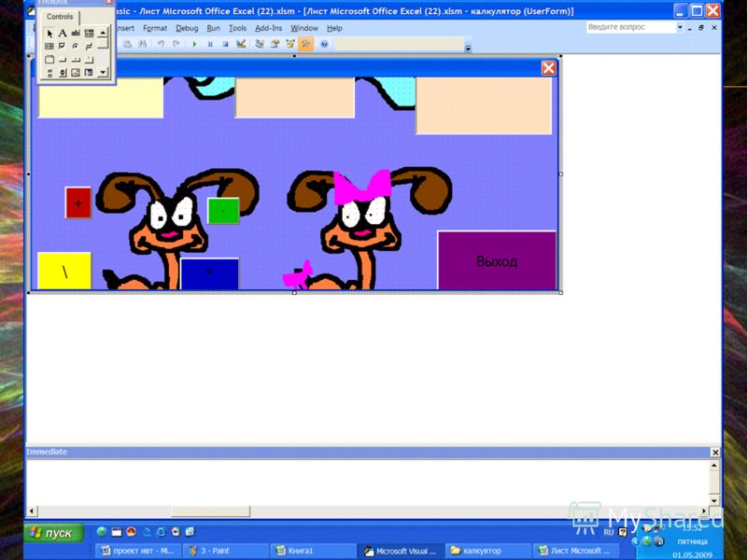Image resolution: width=747 pixels, height=560 pixels.
Task: Pick the SpinButton control in Toolbox
Action: (x=63, y=73)
